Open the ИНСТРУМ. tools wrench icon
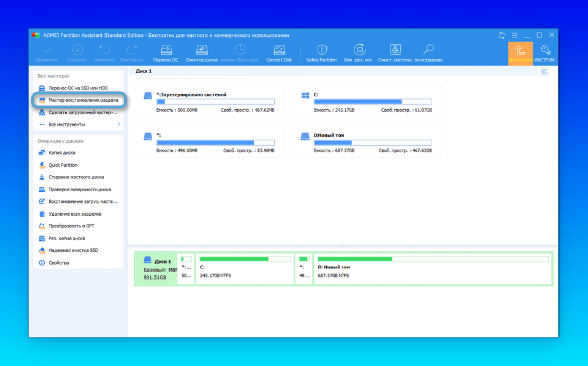The width and height of the screenshot is (588, 366). point(545,49)
